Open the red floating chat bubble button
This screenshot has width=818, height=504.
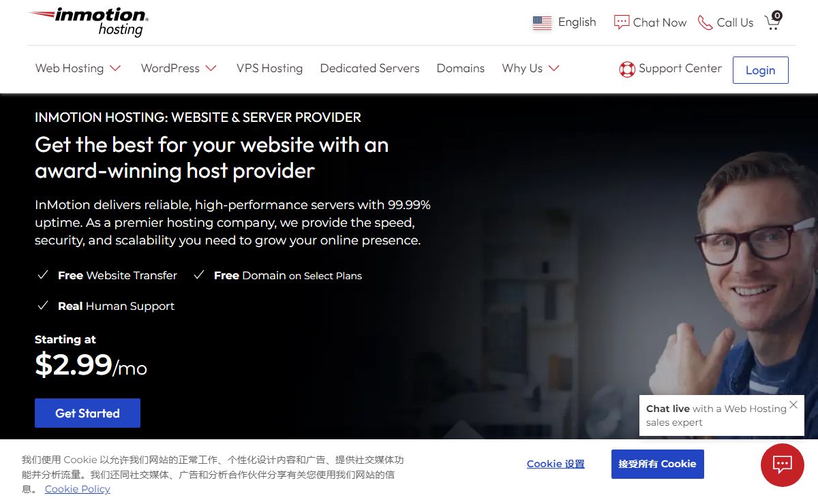pyautogui.click(x=783, y=464)
